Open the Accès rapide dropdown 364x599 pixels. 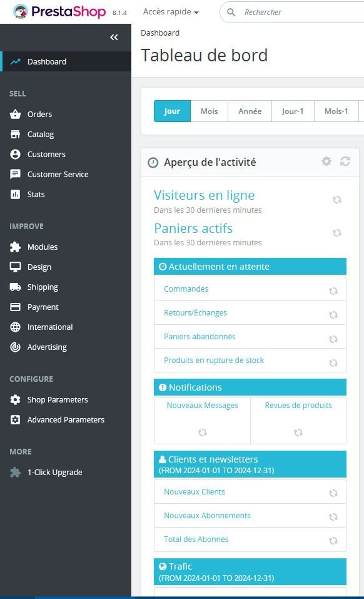[171, 12]
